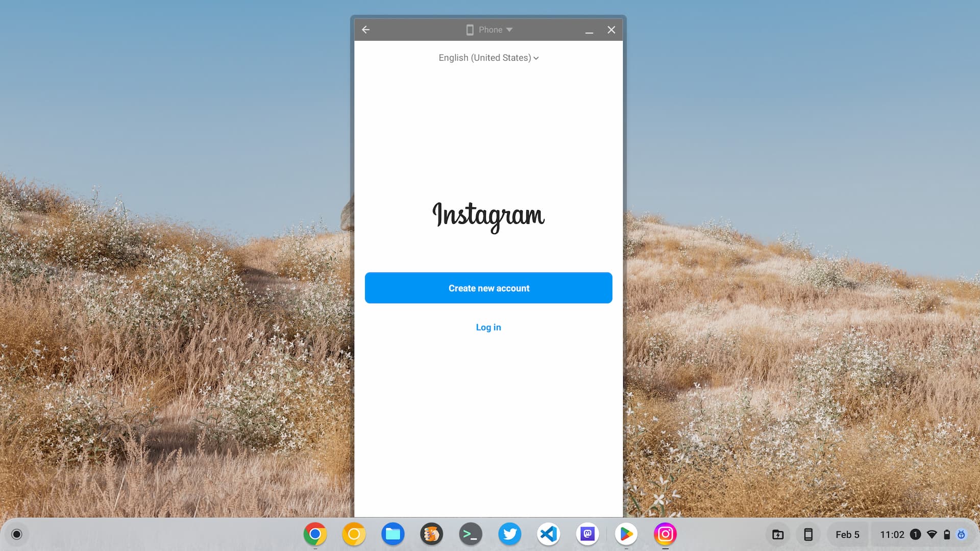
Task: Click the Instagram icon in taskbar
Action: pyautogui.click(x=666, y=534)
